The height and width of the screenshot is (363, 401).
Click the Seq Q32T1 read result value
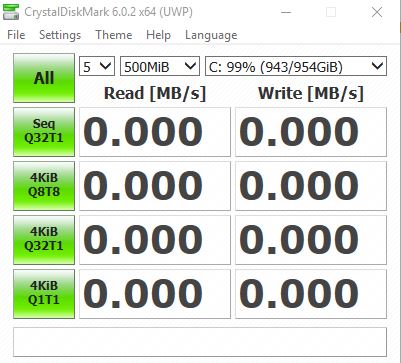click(x=155, y=132)
